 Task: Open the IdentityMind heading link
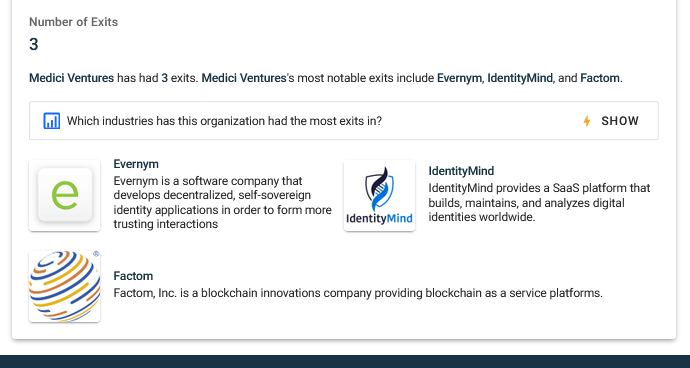tap(461, 171)
